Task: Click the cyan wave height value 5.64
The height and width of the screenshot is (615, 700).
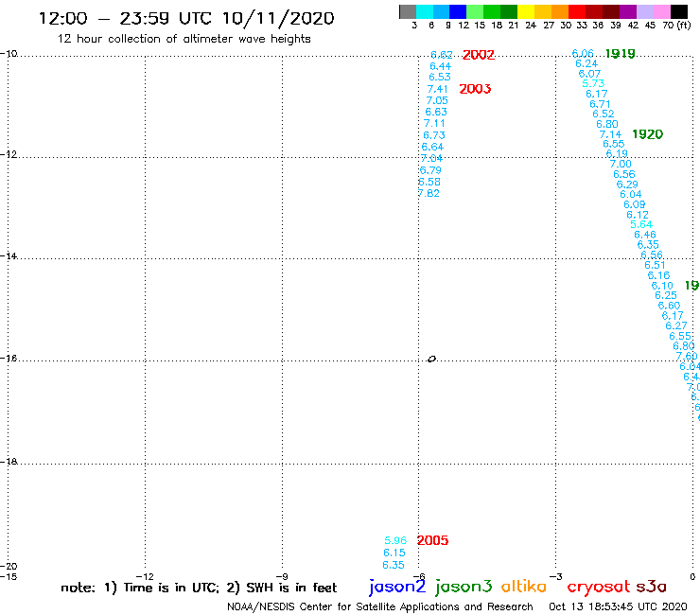Action: [x=641, y=224]
